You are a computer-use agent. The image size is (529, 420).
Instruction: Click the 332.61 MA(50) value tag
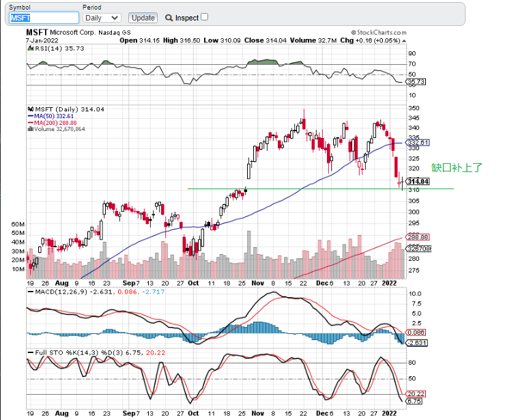(417, 143)
